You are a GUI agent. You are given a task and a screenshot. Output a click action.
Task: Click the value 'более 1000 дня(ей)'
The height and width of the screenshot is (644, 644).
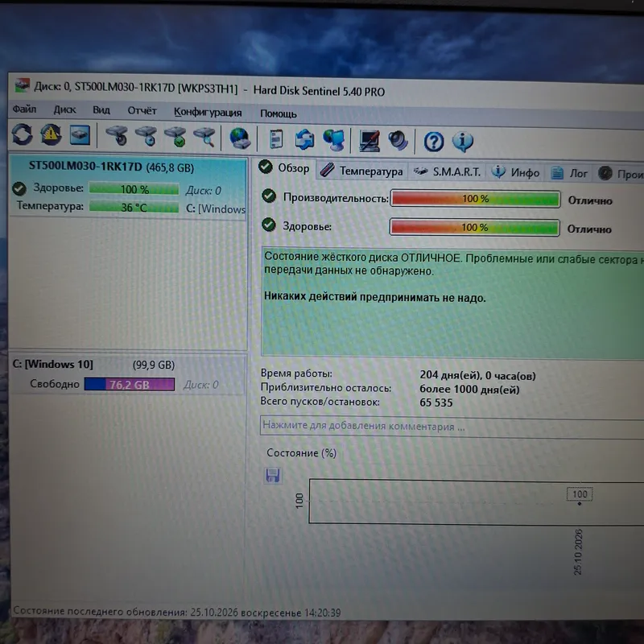[x=469, y=390]
